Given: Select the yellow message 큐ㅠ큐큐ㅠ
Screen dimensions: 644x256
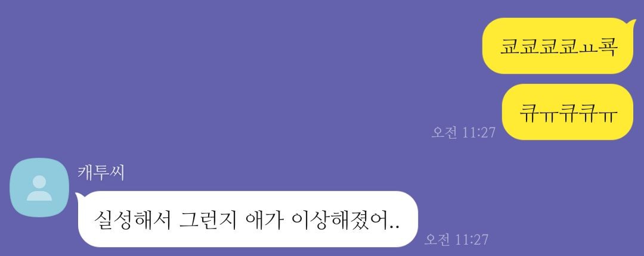Looking at the screenshot, I should coord(568,111).
